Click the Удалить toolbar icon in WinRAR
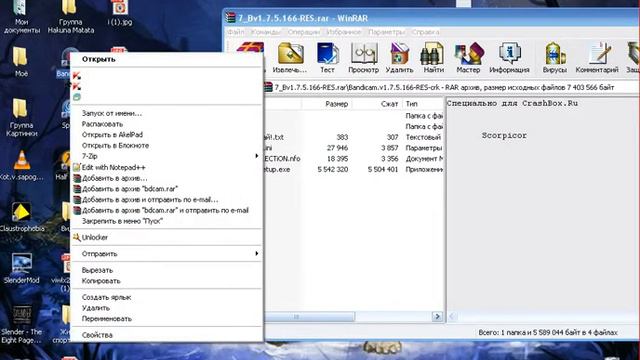Image resolution: width=640 pixels, height=360 pixels. [x=400, y=57]
